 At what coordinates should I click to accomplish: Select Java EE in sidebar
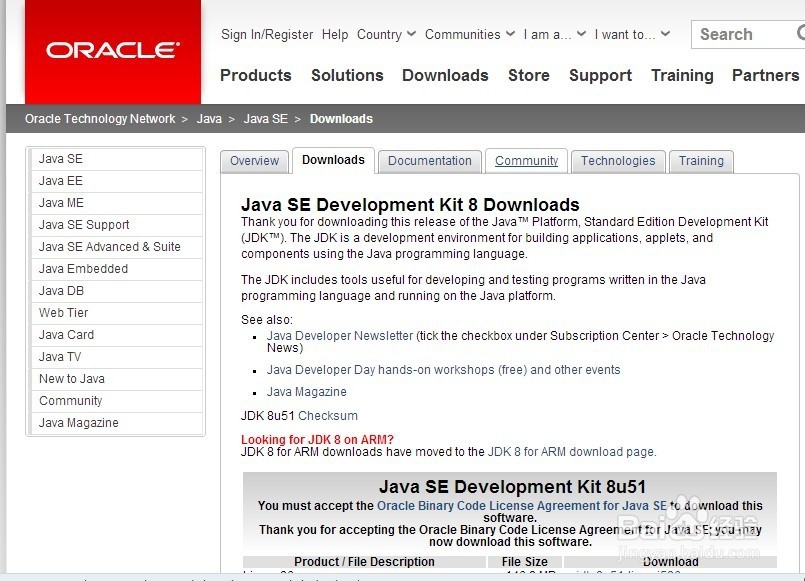click(117, 181)
